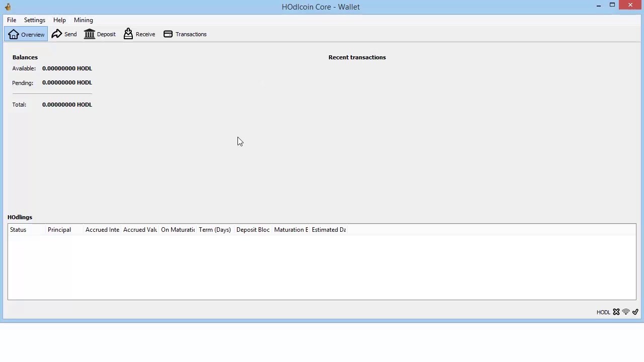The image size is (644, 362).
Task: Click the HOdlcoin app icon in title bar
Action: tap(8, 7)
